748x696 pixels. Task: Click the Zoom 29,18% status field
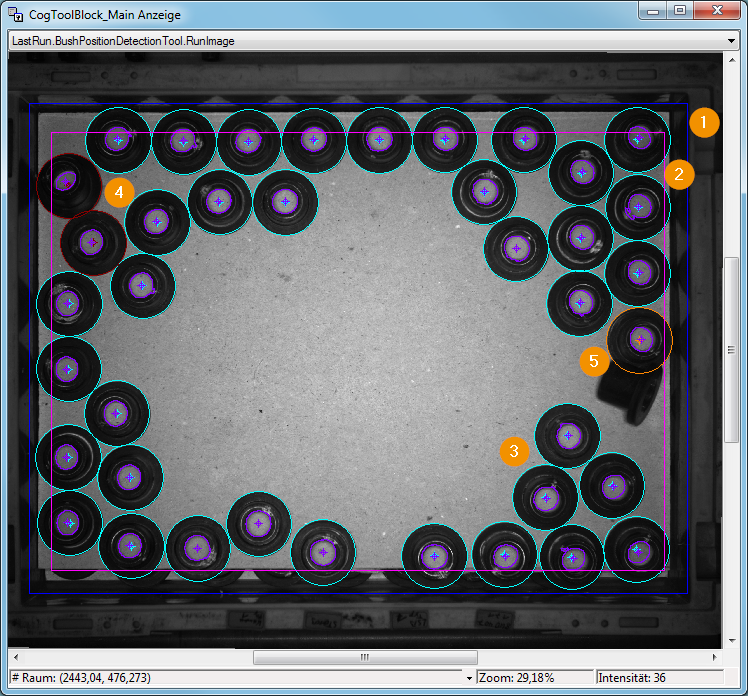(x=535, y=678)
